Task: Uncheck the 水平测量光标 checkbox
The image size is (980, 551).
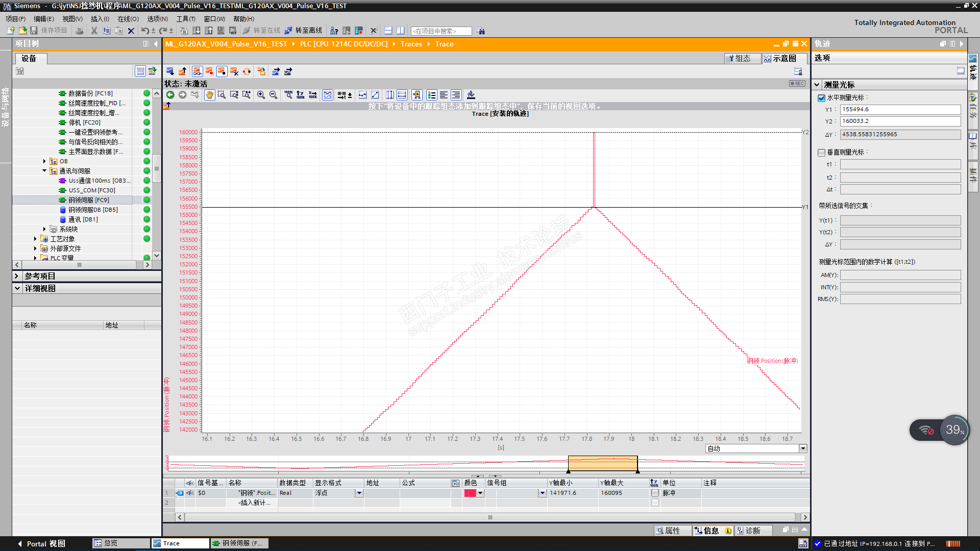Action: (x=821, y=98)
